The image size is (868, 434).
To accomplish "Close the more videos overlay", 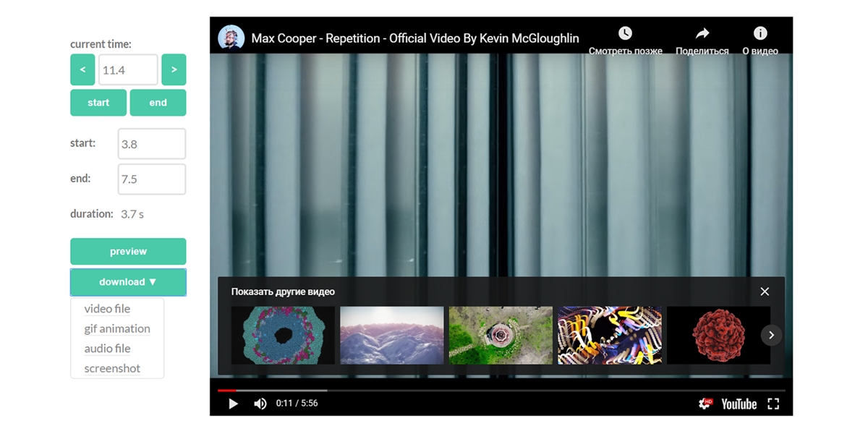I will point(765,292).
